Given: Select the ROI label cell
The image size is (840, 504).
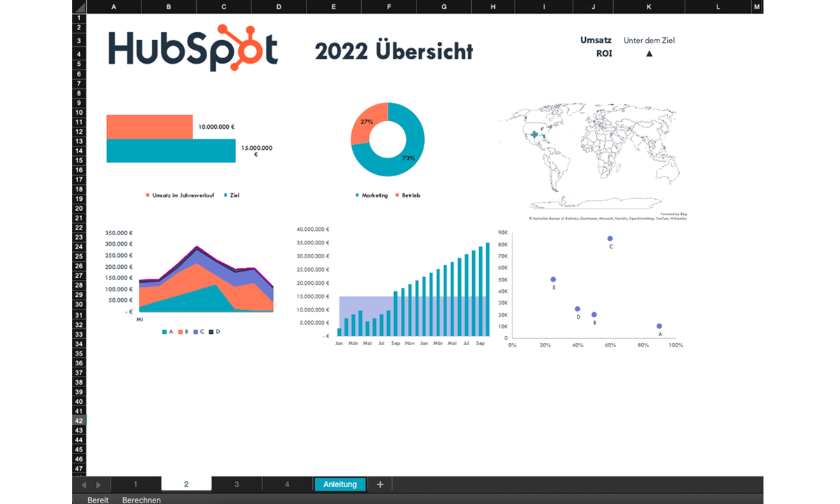Looking at the screenshot, I should pos(604,52).
